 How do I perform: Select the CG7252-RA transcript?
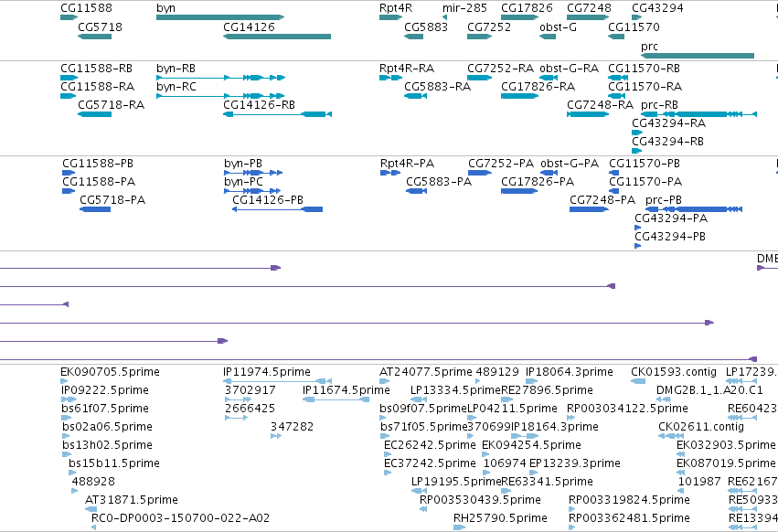click(x=479, y=78)
